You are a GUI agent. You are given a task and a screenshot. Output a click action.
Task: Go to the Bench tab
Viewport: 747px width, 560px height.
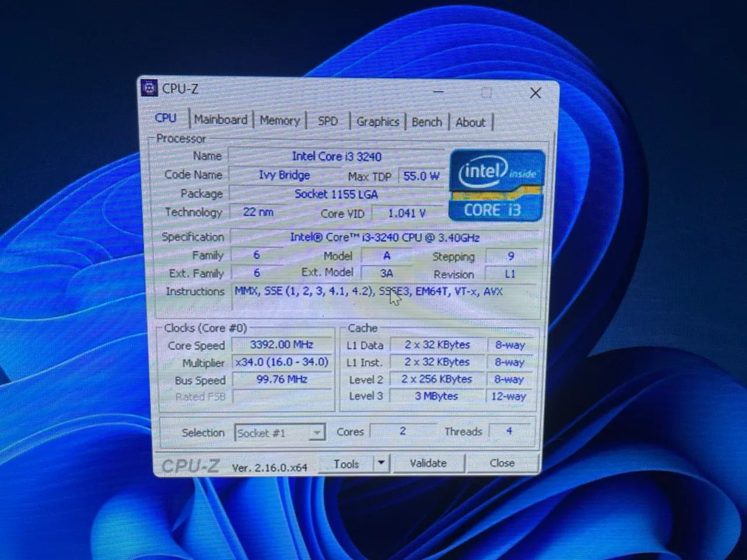tap(427, 122)
